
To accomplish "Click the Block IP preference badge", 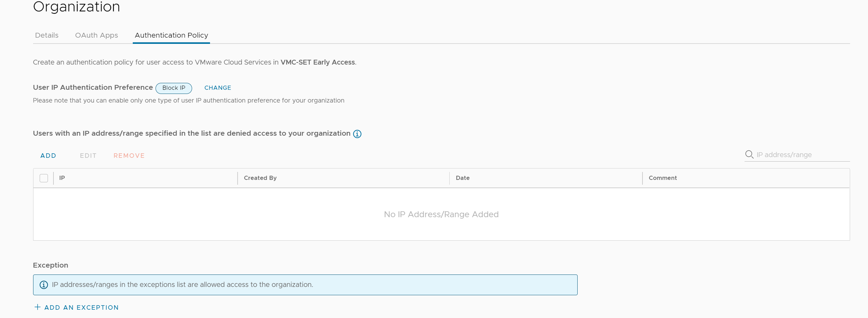I will (x=173, y=88).
